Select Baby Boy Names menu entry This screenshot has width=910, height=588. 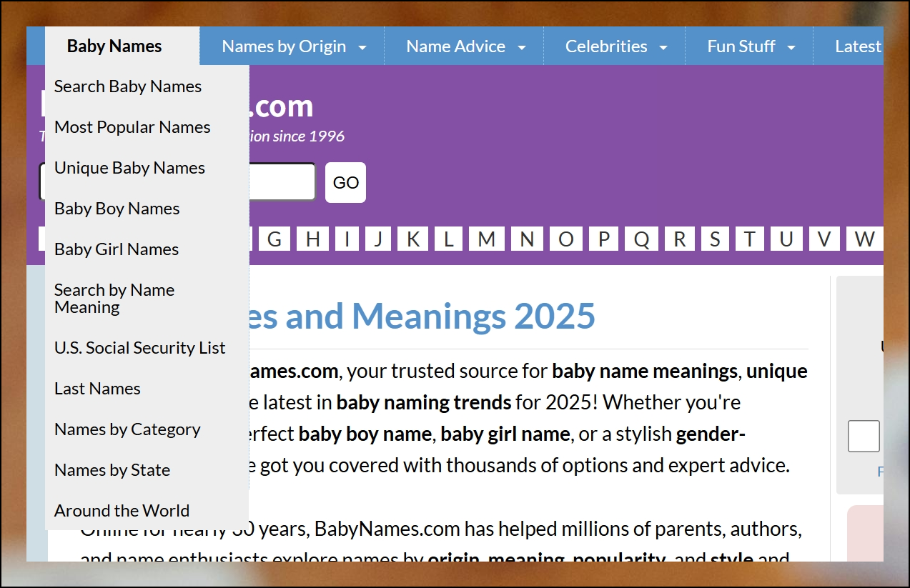pos(147,209)
